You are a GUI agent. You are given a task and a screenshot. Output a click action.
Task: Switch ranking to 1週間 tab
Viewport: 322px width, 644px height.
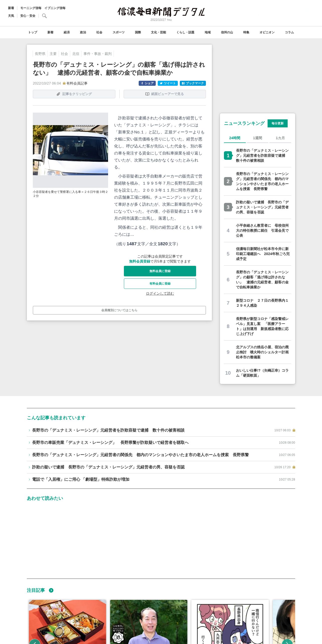257,138
